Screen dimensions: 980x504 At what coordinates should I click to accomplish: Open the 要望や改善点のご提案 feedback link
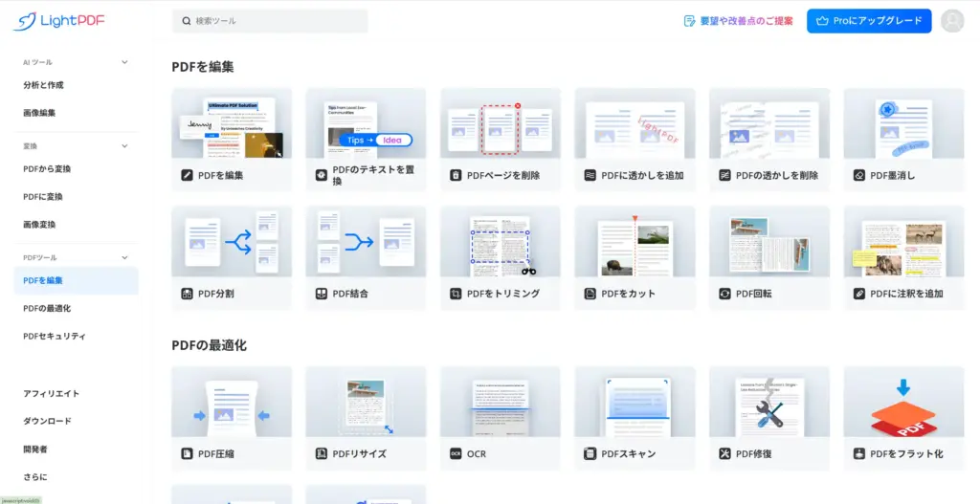coord(738,21)
